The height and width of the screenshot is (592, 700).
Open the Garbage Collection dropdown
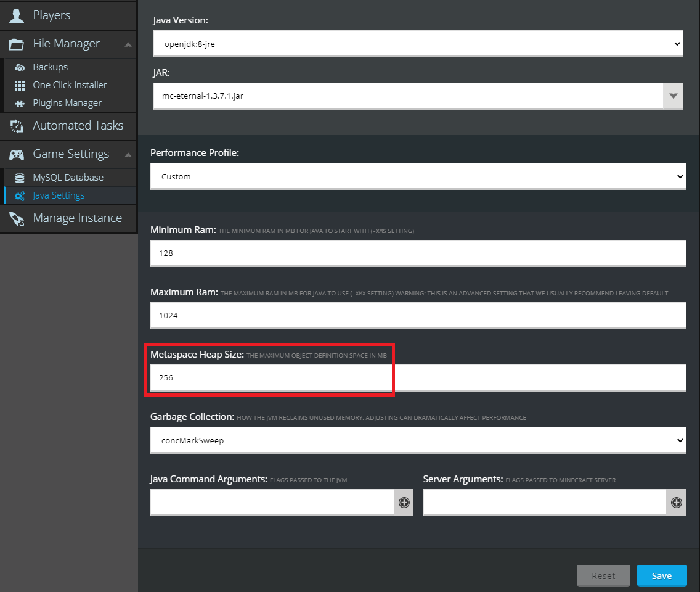(x=418, y=440)
